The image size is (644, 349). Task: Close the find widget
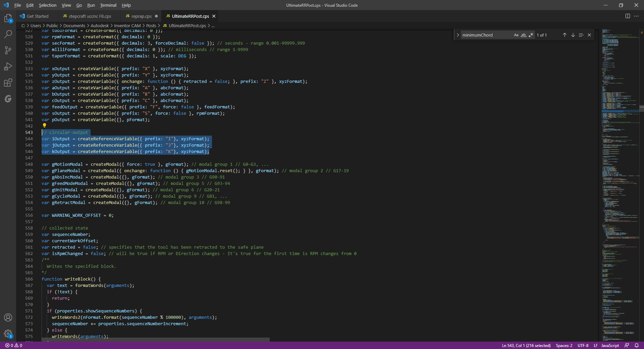[x=589, y=35]
